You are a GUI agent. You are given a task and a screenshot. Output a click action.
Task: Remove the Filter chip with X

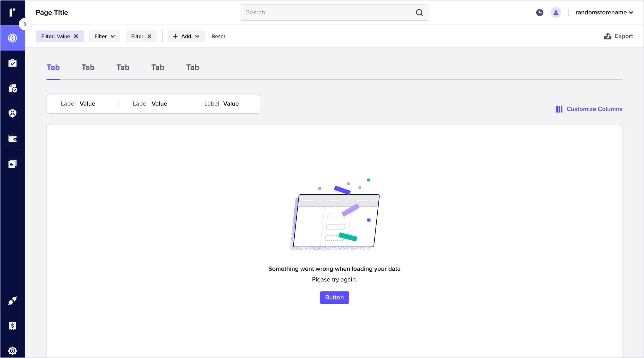149,36
